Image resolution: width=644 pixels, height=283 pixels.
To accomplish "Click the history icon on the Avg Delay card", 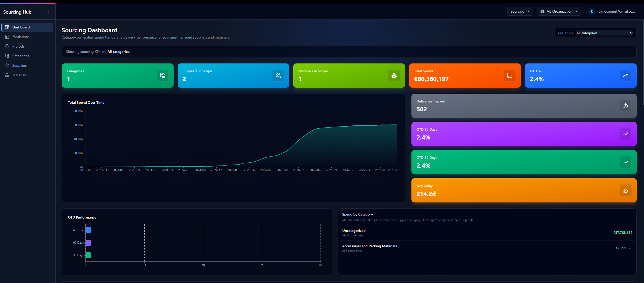I will [x=626, y=190].
